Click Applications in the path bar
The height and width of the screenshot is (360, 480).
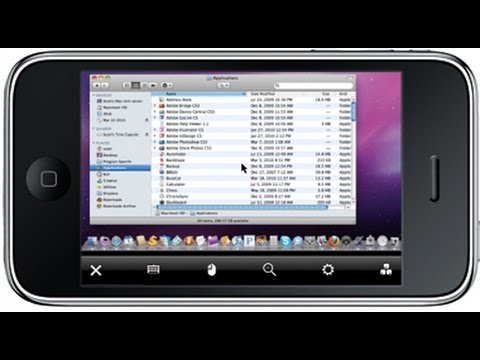[x=204, y=213]
